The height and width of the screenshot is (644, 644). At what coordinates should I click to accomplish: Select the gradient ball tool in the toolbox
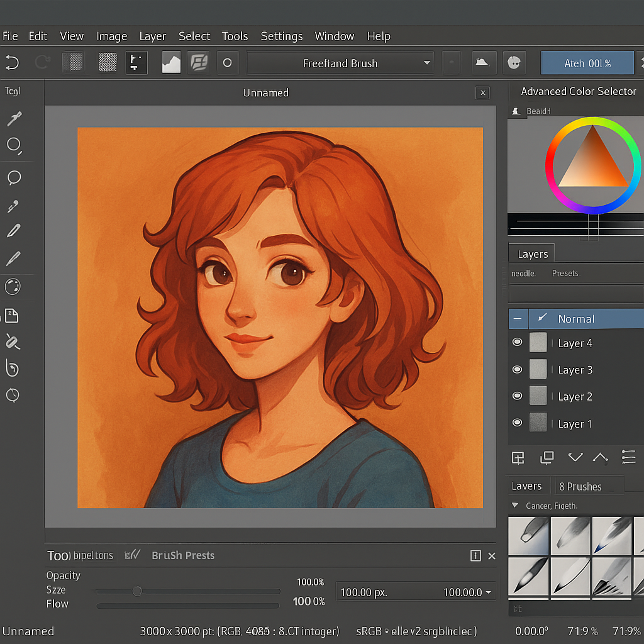(x=13, y=287)
